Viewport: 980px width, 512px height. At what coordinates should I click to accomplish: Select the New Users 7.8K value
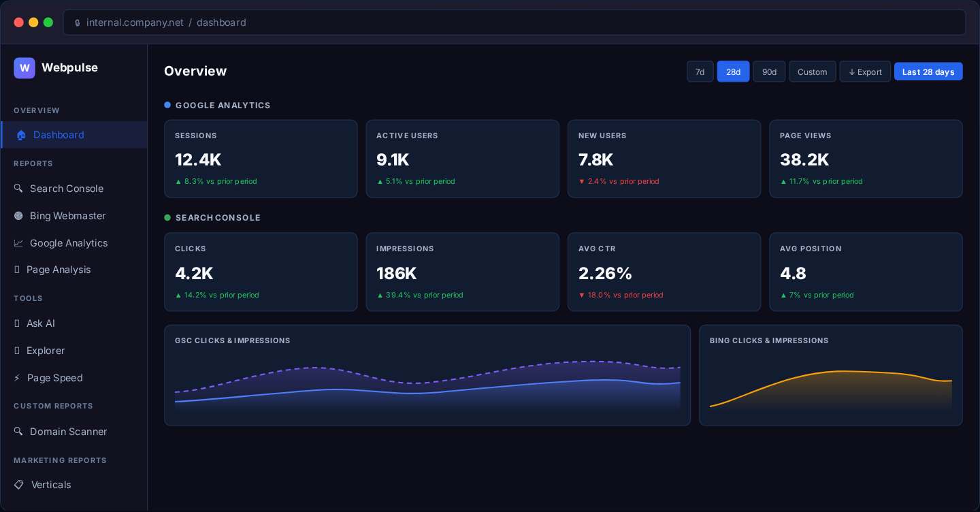pos(595,159)
